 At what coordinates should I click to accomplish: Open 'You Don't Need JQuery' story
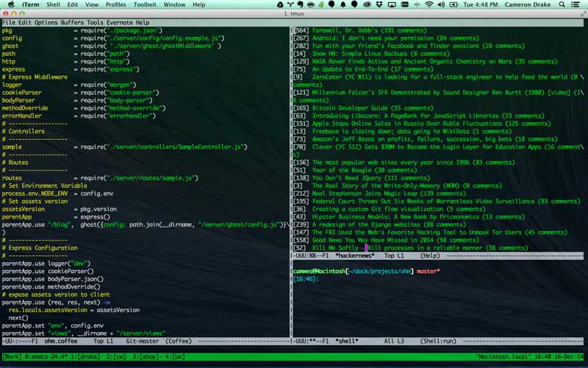coord(370,178)
